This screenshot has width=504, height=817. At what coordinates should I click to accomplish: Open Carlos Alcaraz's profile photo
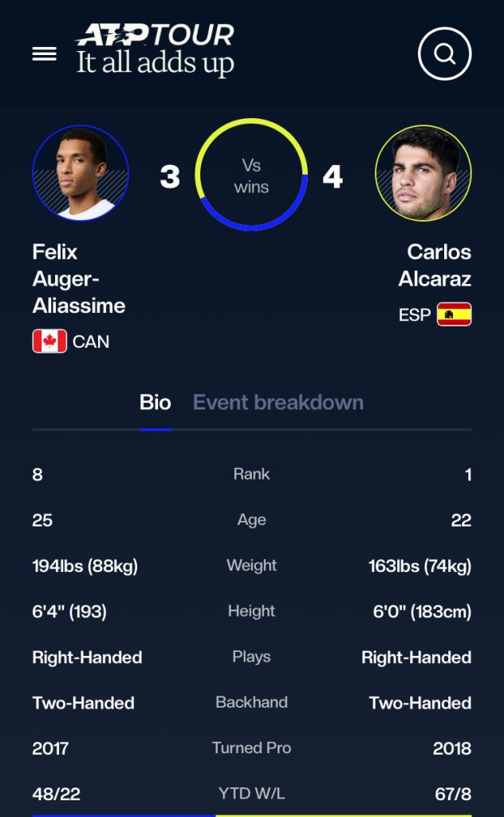coord(423,173)
